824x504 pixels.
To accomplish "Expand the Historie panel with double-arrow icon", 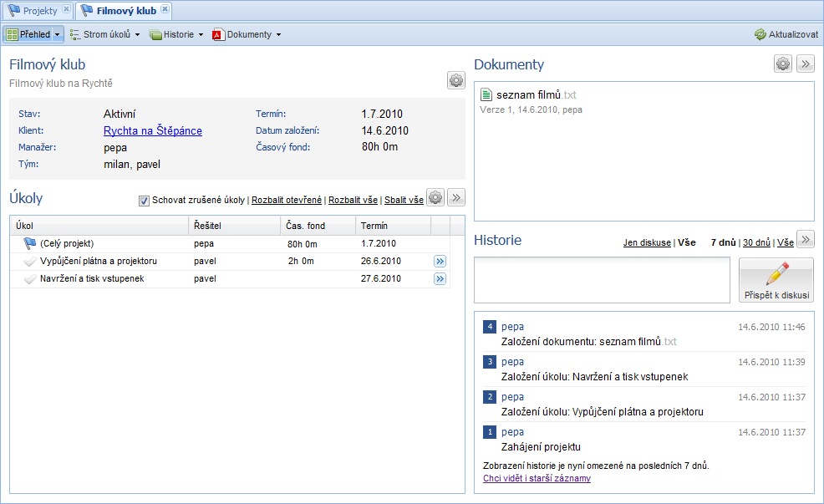I will tap(805, 240).
